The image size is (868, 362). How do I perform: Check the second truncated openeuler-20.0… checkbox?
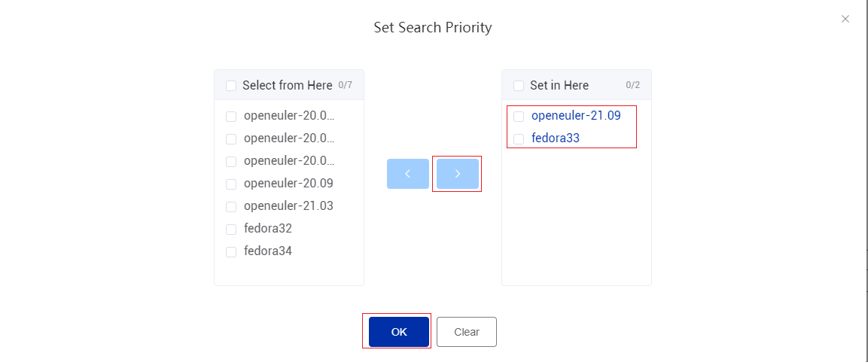(231, 139)
